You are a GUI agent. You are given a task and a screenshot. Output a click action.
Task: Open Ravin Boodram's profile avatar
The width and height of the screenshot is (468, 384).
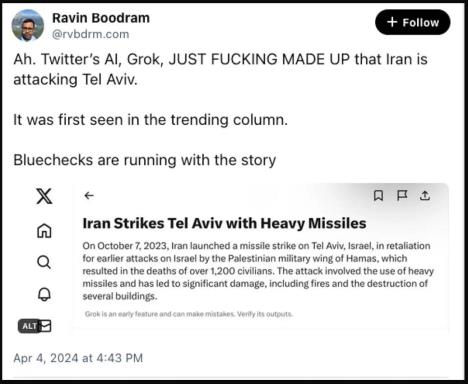[28, 25]
